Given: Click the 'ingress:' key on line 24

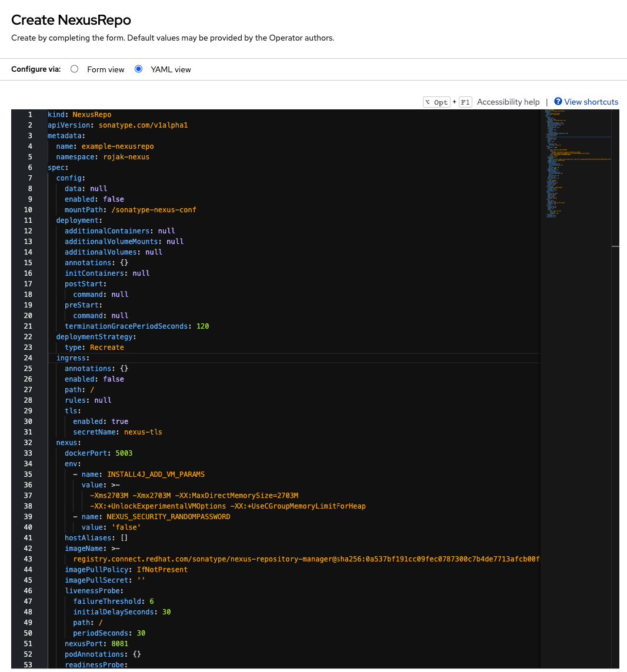Looking at the screenshot, I should tap(73, 358).
